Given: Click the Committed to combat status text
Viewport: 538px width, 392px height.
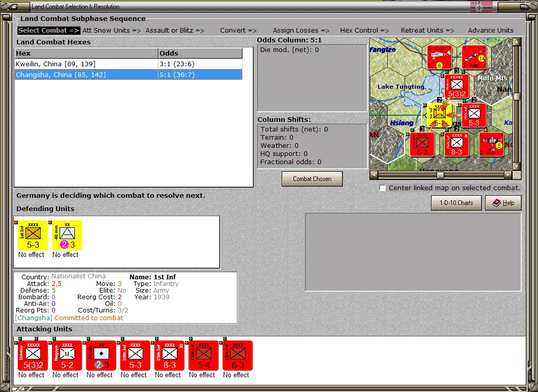Looking at the screenshot, I should [x=89, y=318].
